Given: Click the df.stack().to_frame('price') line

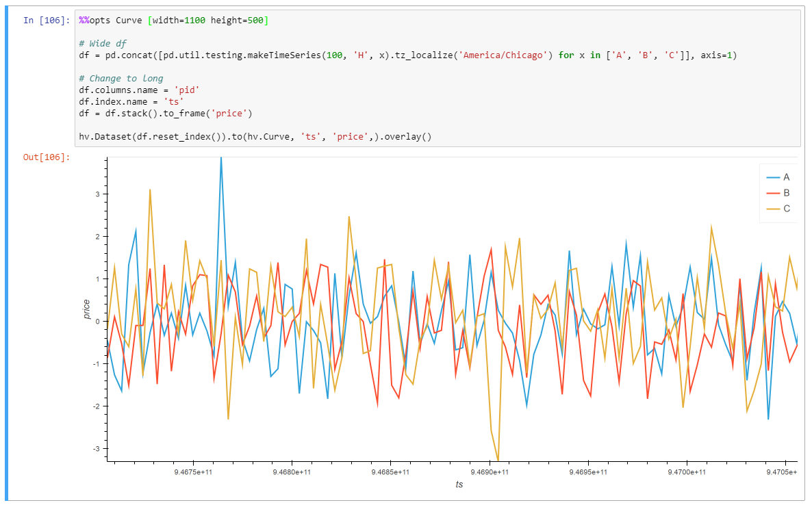Looking at the screenshot, I should (165, 114).
